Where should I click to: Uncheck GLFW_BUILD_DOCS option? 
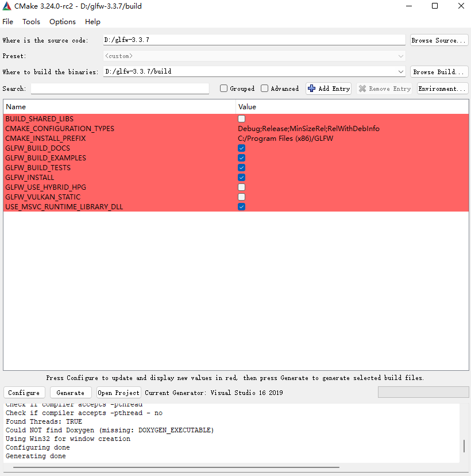coord(241,148)
